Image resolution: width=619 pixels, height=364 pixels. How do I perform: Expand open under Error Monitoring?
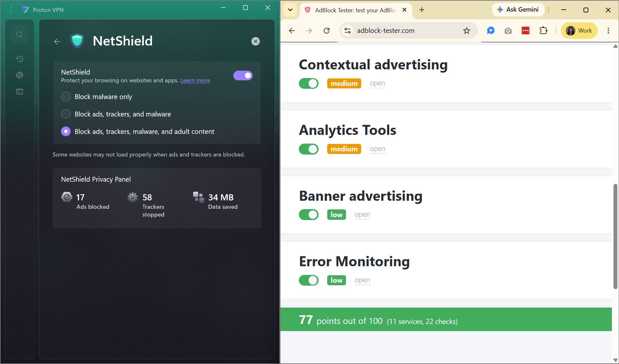(362, 280)
